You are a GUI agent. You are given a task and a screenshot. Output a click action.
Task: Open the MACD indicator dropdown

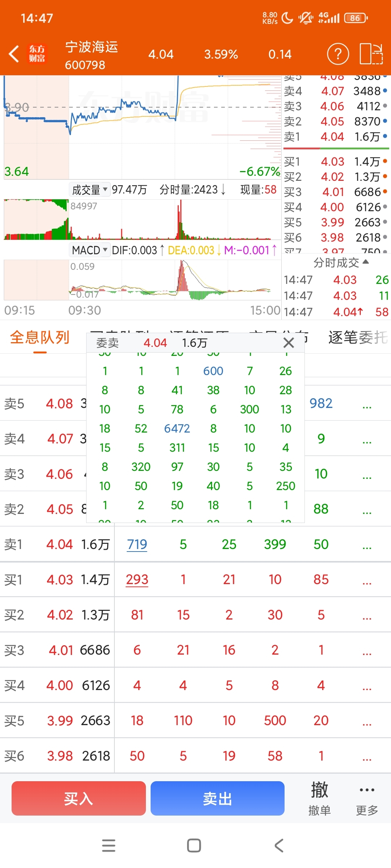pos(89,250)
